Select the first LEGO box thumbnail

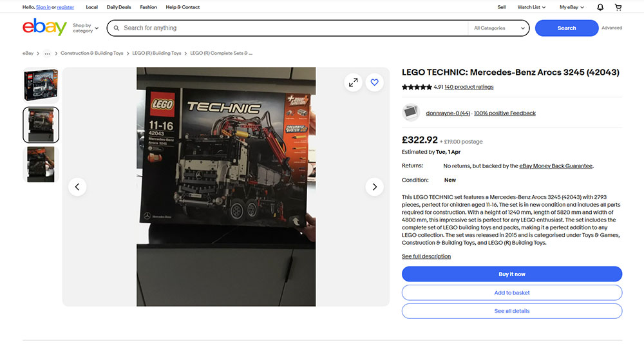41,85
